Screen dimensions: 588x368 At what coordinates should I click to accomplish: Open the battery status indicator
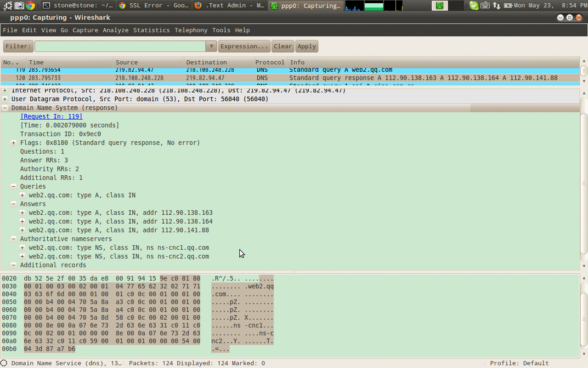click(x=508, y=6)
